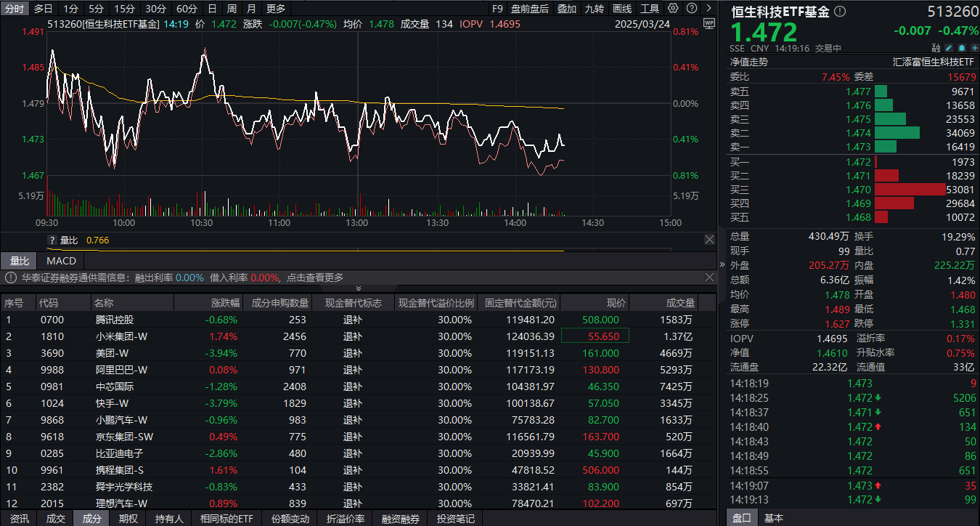The width and height of the screenshot is (980, 526).
Task: Click the help question mark icon on toolbar
Action: tap(692, 9)
